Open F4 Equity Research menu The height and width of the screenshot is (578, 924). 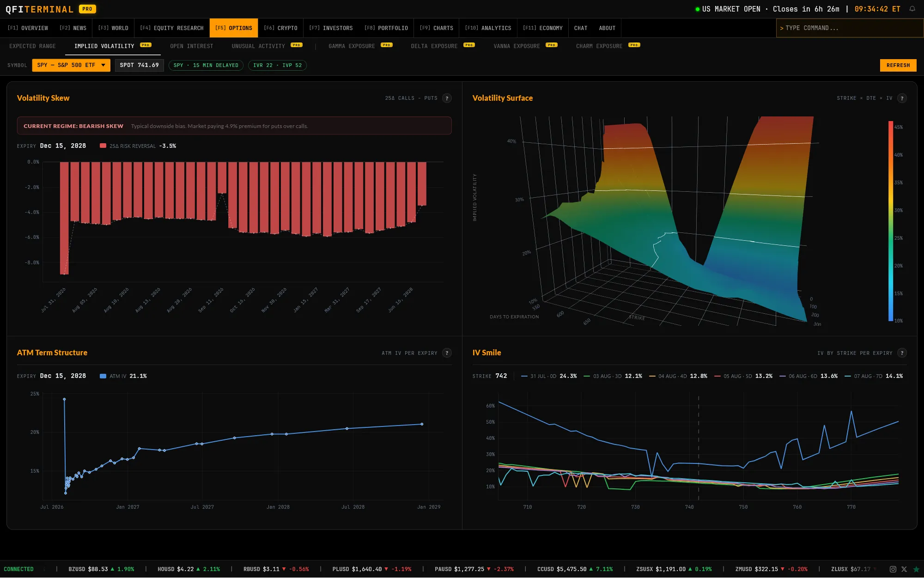[172, 28]
